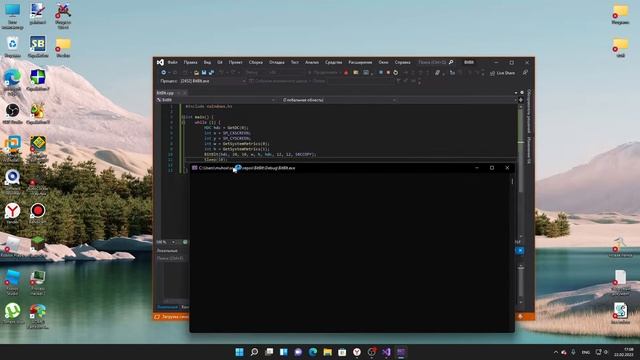Click the Windows Start button
This screenshot has width=640, height=360.
pos(240,352)
